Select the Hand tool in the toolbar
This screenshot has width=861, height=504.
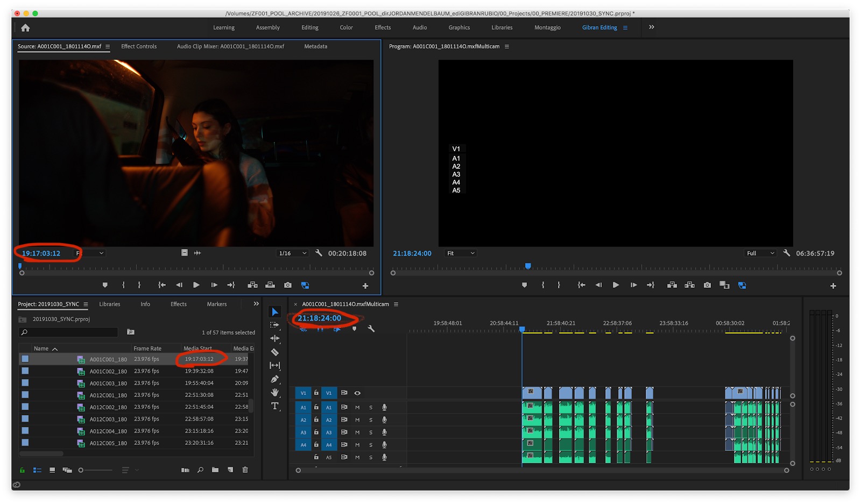(x=275, y=392)
